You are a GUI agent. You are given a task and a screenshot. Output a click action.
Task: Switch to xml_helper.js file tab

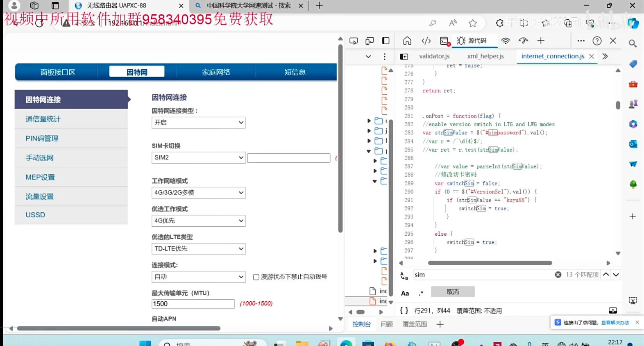485,56
